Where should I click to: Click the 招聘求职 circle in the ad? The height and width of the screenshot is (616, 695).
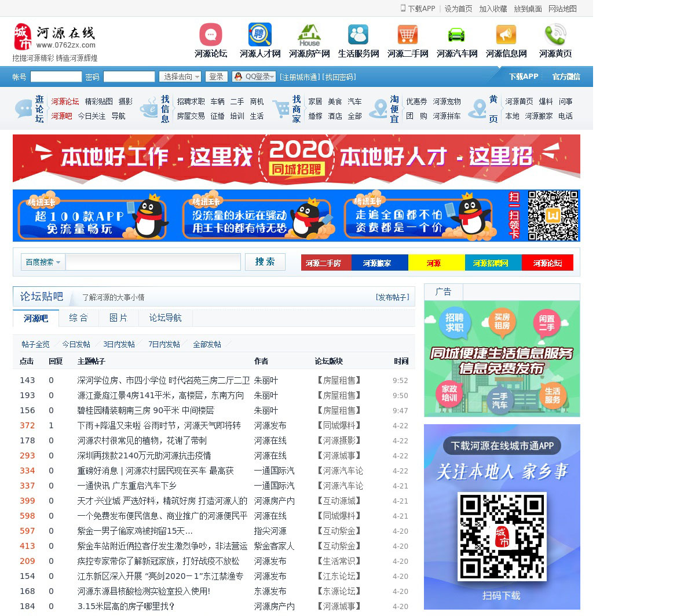click(x=455, y=323)
